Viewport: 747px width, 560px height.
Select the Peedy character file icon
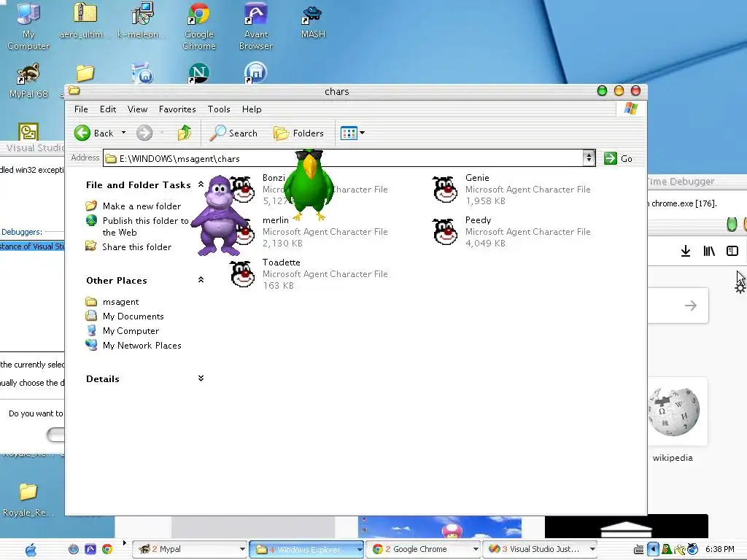coord(445,231)
